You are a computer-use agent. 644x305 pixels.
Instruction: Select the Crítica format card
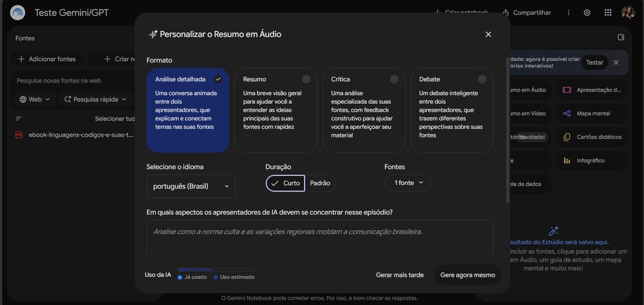coord(364,110)
